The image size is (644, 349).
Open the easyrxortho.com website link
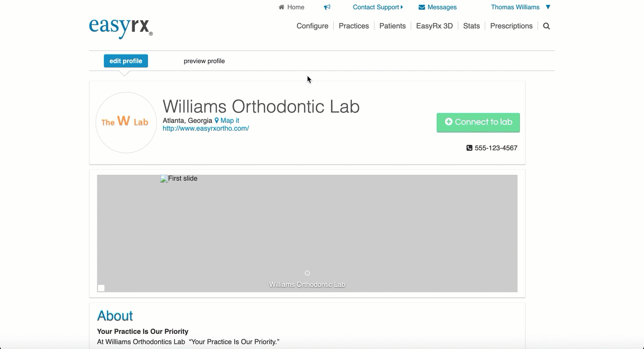pyautogui.click(x=206, y=128)
